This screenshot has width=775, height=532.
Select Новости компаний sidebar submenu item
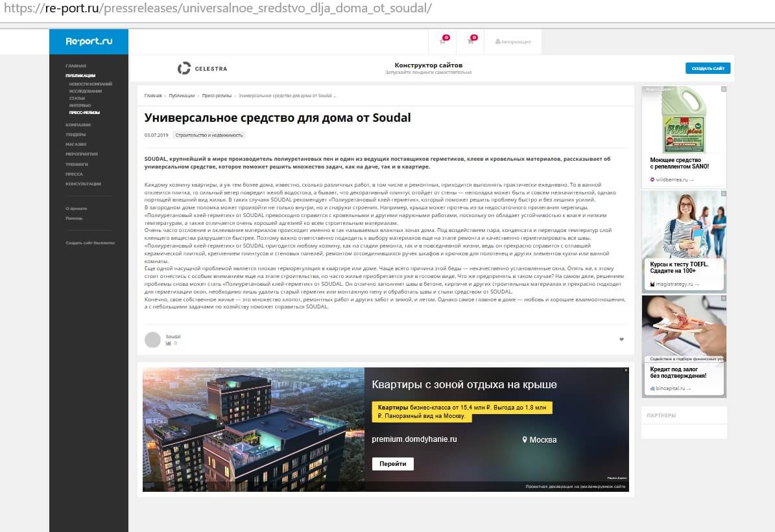point(90,84)
